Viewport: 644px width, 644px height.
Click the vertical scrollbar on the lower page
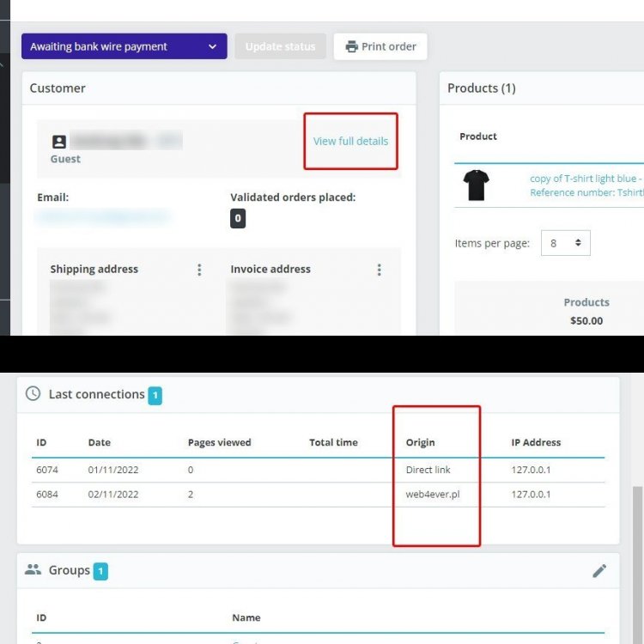click(637, 565)
